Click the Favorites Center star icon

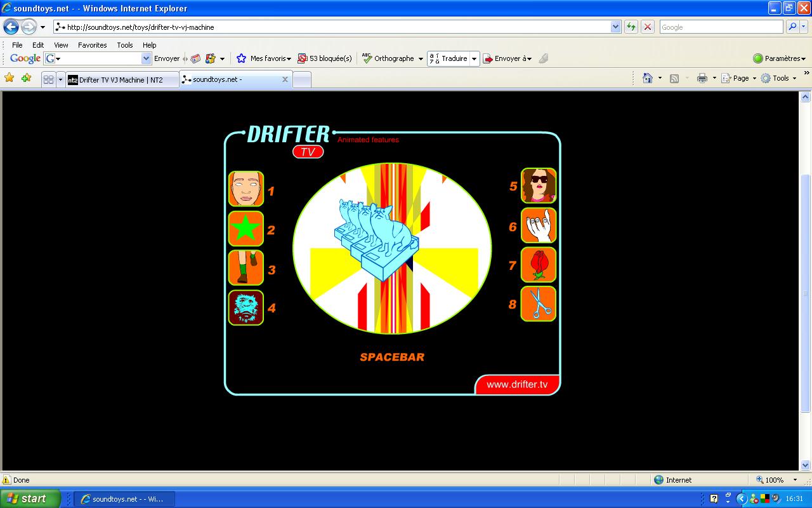point(10,78)
